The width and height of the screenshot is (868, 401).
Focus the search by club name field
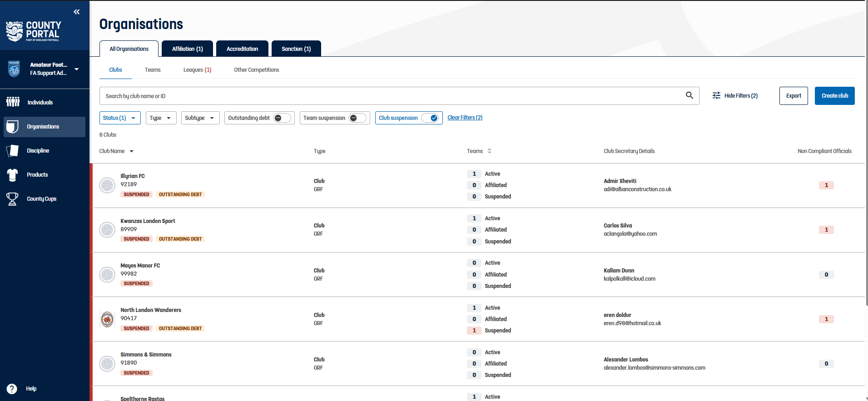pyautogui.click(x=399, y=96)
